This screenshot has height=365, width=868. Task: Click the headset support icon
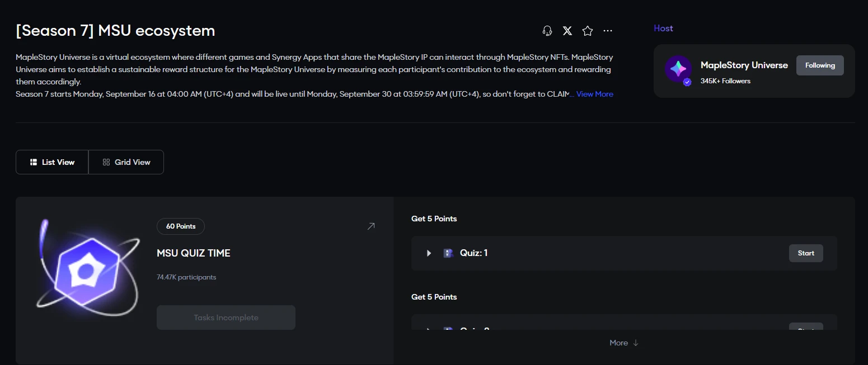pos(547,31)
